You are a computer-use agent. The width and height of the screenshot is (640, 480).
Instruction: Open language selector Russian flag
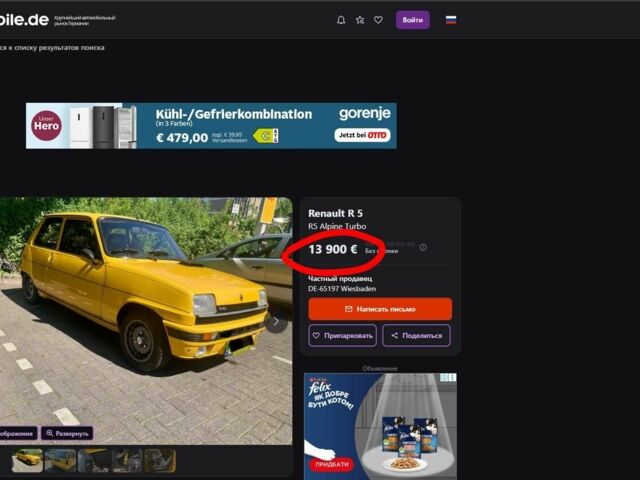point(451,20)
